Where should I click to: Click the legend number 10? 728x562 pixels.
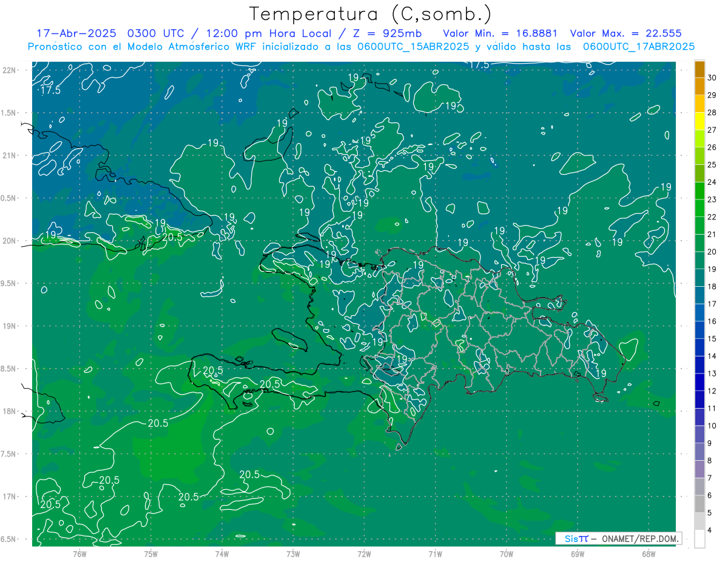pos(712,426)
